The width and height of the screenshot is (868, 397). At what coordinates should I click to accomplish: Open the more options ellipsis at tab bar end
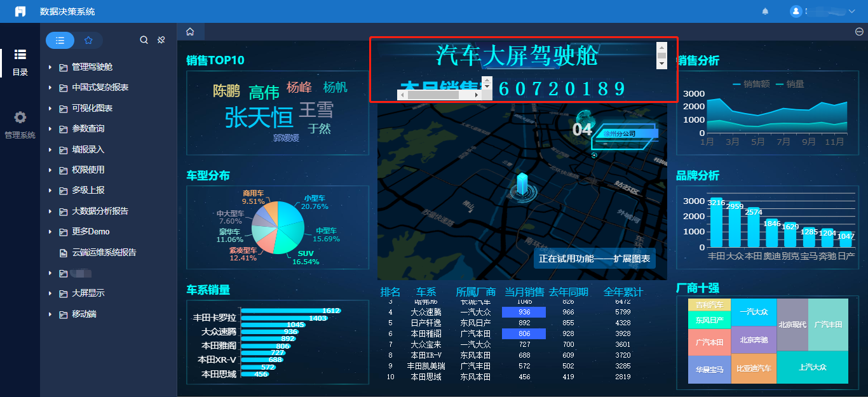pyautogui.click(x=859, y=32)
